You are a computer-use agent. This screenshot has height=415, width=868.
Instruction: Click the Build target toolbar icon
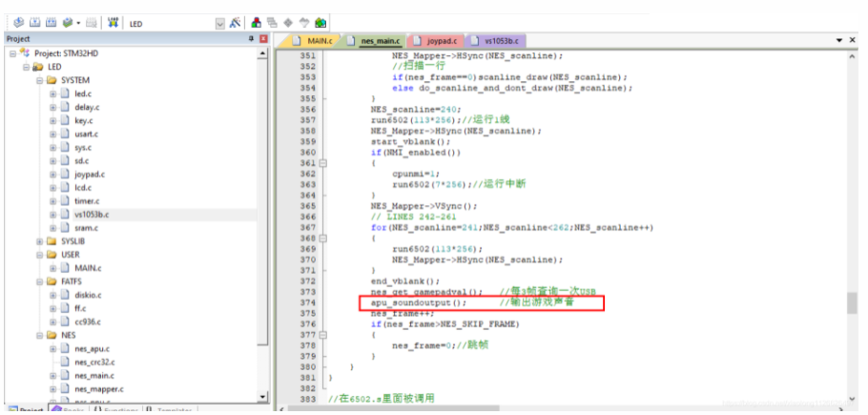[35, 23]
